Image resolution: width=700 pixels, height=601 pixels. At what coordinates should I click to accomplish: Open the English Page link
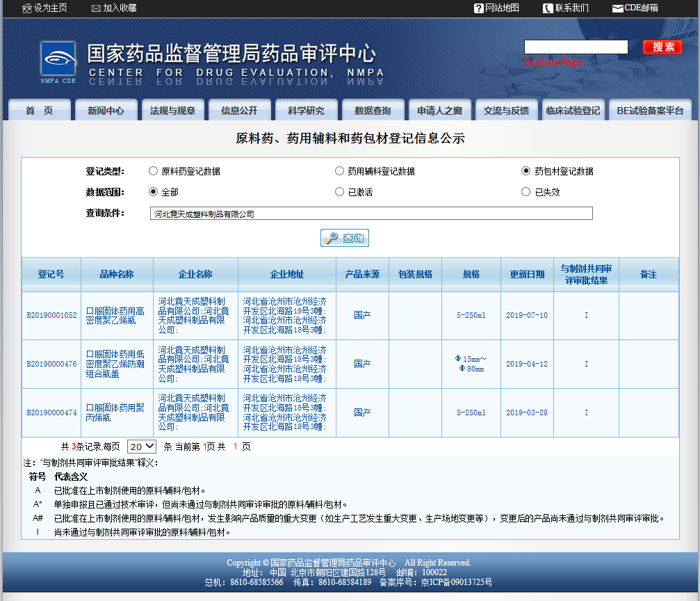click(x=553, y=62)
